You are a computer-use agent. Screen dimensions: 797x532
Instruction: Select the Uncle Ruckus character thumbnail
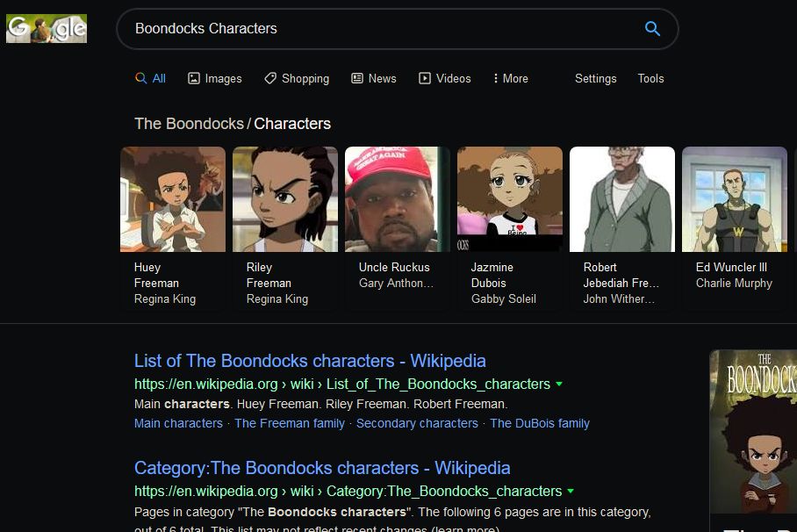tap(398, 199)
